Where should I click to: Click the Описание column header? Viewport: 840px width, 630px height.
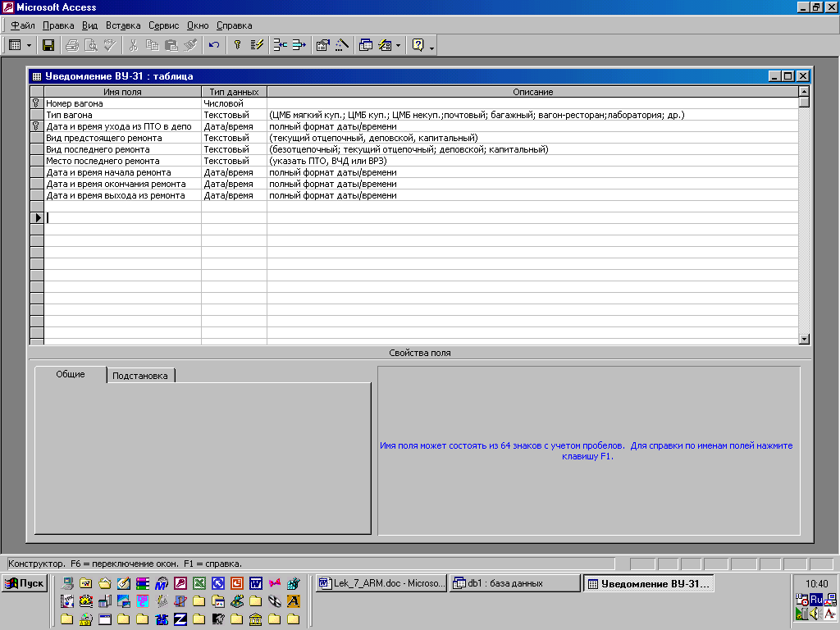532,92
